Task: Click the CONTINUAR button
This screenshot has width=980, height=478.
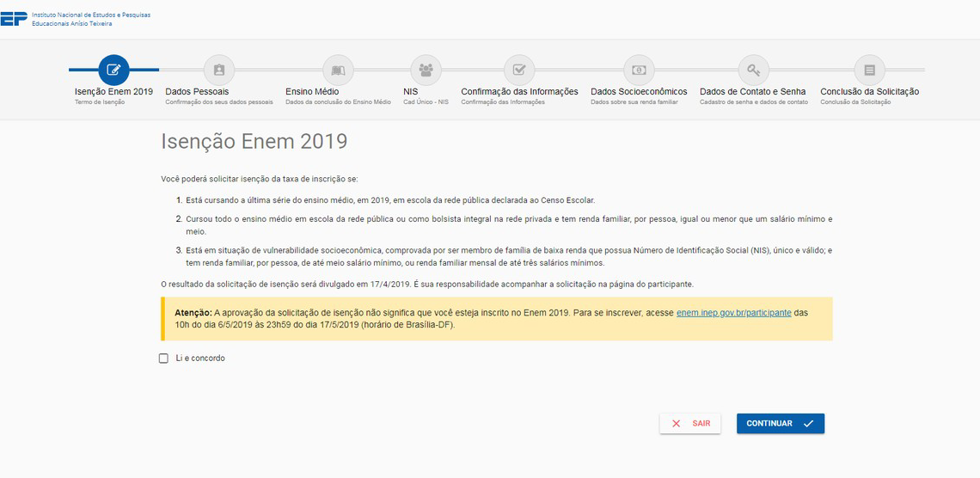Action: (780, 424)
